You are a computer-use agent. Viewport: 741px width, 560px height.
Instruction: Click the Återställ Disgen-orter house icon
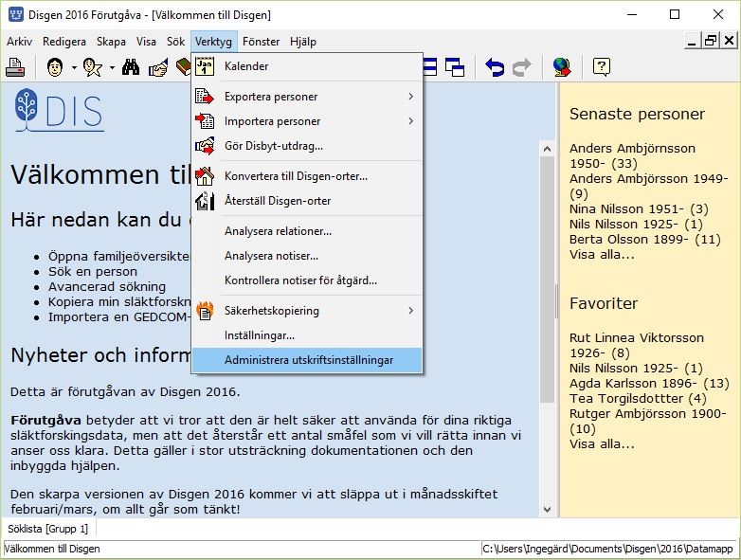(205, 201)
